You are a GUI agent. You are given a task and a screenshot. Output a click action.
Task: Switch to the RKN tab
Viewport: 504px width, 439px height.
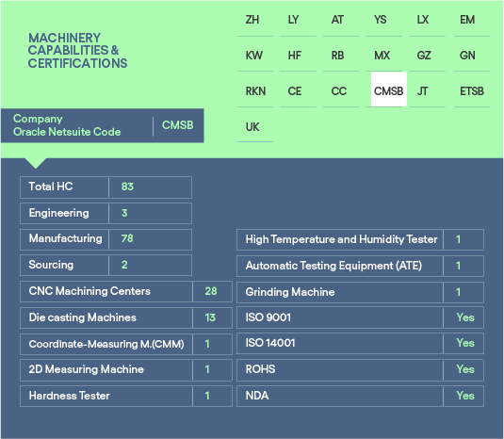255,91
